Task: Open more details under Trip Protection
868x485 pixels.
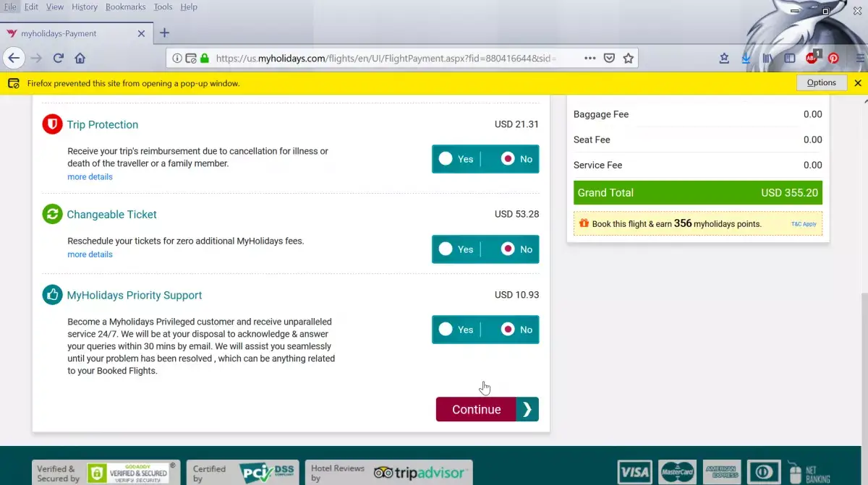Action: pos(90,177)
